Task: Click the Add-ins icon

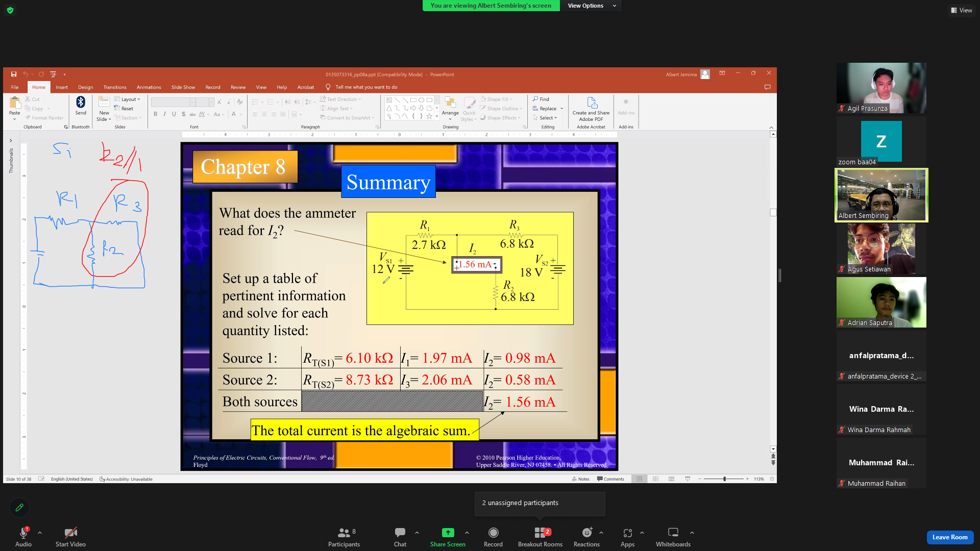Action: click(626, 106)
